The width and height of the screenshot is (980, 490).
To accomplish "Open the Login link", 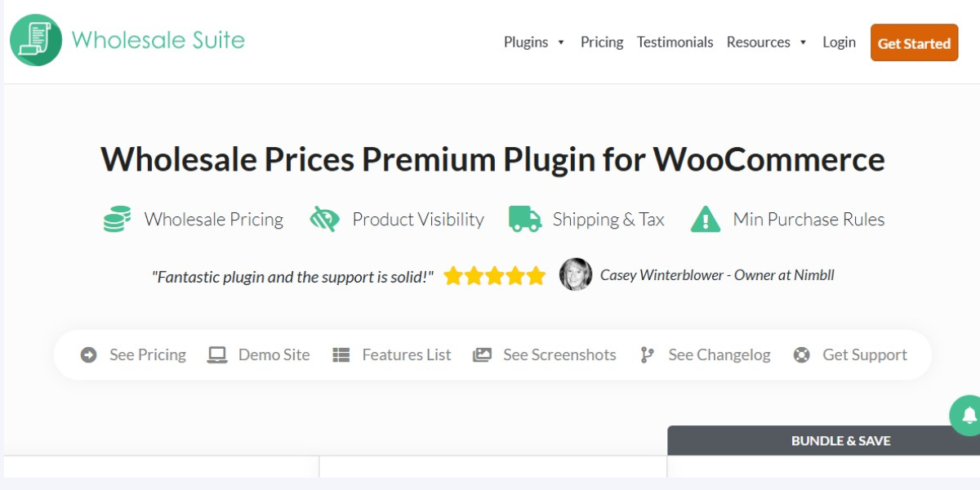I will [839, 42].
